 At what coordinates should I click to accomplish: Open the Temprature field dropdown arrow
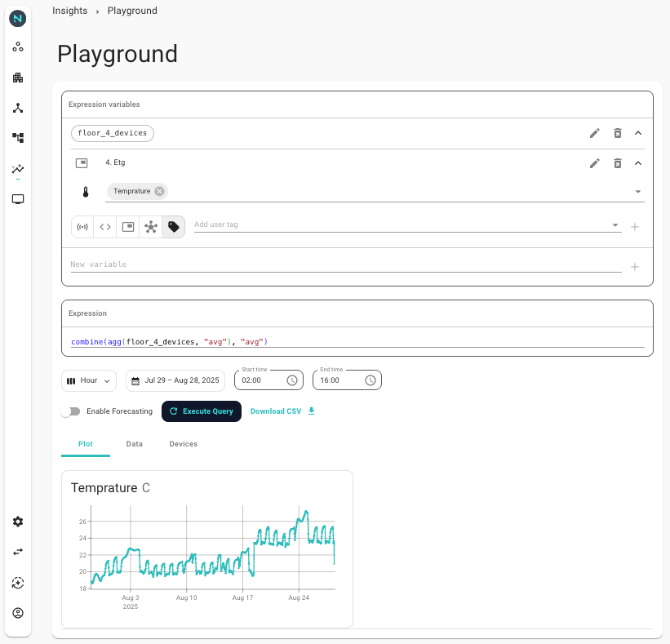pyautogui.click(x=638, y=192)
